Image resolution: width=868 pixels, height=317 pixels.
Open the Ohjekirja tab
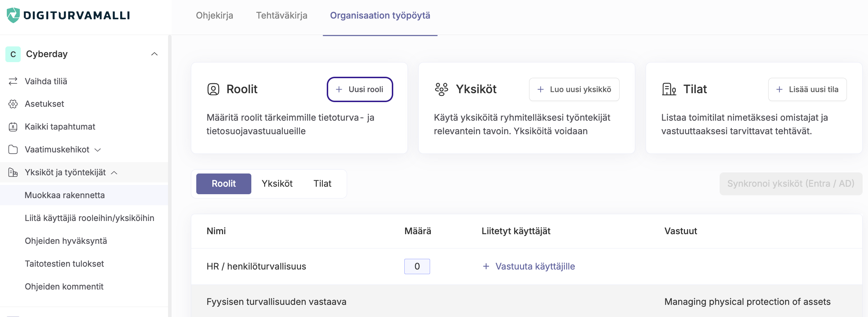214,15
